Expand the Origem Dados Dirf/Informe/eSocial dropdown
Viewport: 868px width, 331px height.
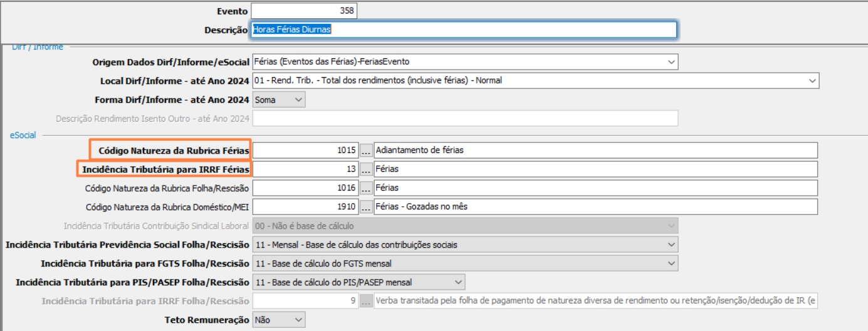671,62
